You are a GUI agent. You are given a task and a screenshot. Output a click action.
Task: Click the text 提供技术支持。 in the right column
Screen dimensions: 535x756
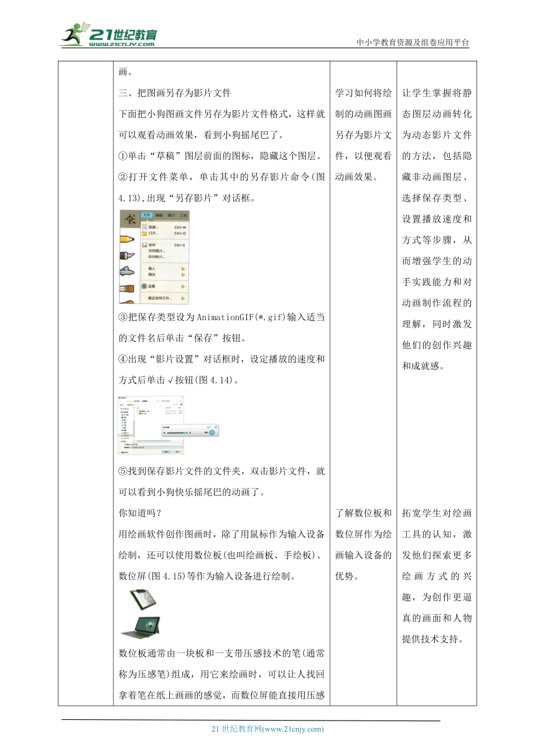tap(436, 639)
